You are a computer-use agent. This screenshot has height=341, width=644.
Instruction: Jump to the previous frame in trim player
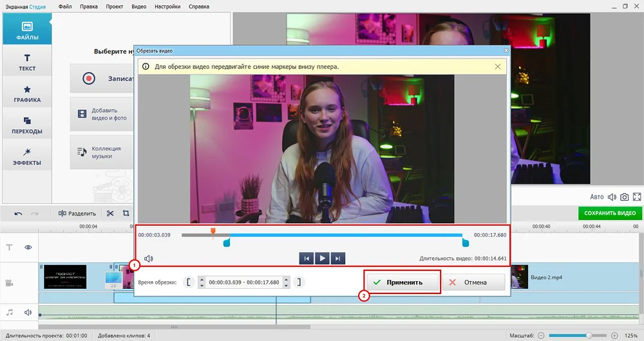coord(307,259)
